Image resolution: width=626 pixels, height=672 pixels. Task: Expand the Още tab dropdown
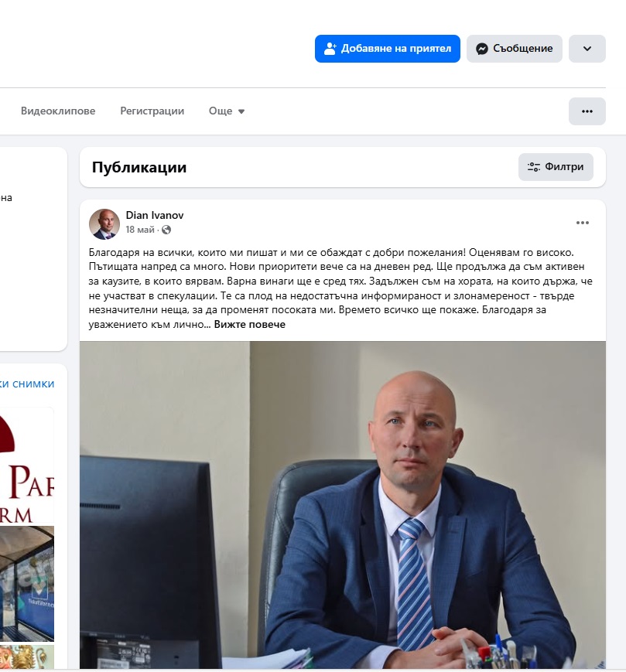click(227, 111)
